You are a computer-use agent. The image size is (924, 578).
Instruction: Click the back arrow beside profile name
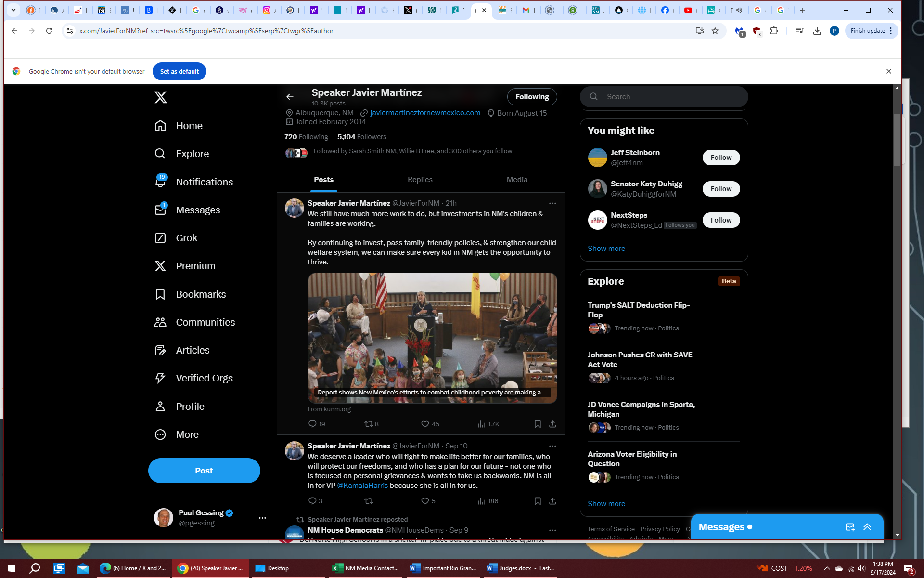290,97
